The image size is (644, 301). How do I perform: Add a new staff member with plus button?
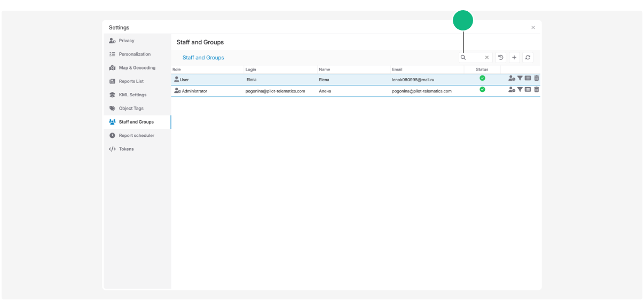coord(514,58)
